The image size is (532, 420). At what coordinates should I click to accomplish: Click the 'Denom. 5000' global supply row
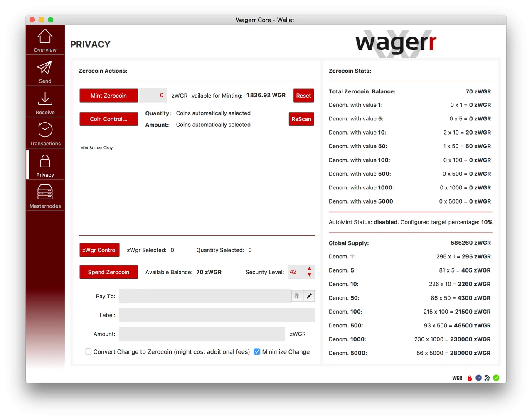tap(409, 353)
